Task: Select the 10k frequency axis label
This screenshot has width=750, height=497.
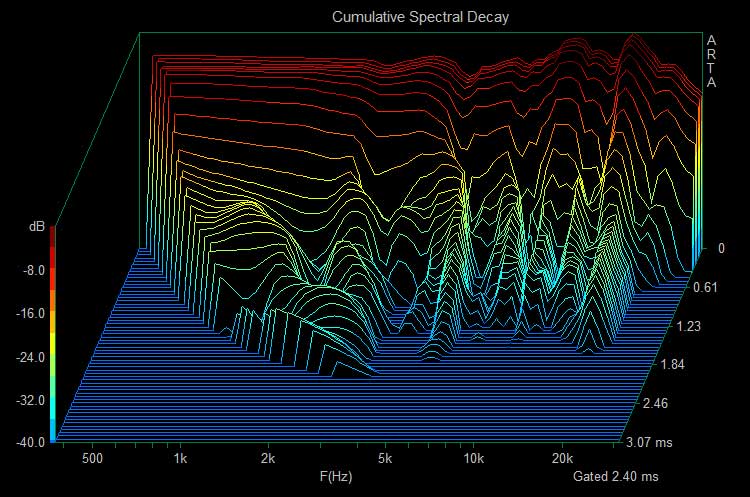Action: pyautogui.click(x=473, y=459)
